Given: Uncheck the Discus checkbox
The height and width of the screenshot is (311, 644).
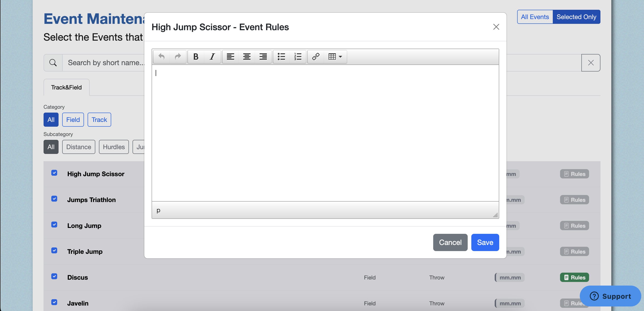Looking at the screenshot, I should pos(54,276).
